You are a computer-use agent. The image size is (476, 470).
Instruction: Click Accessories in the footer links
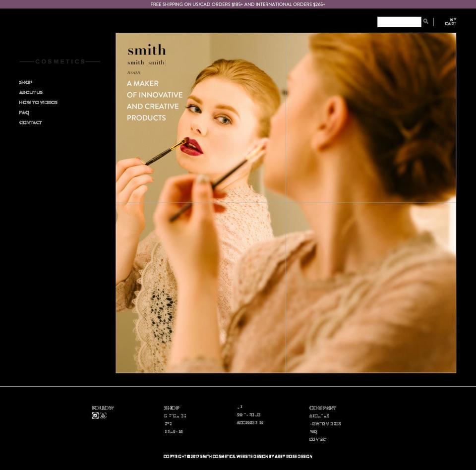pyautogui.click(x=250, y=423)
